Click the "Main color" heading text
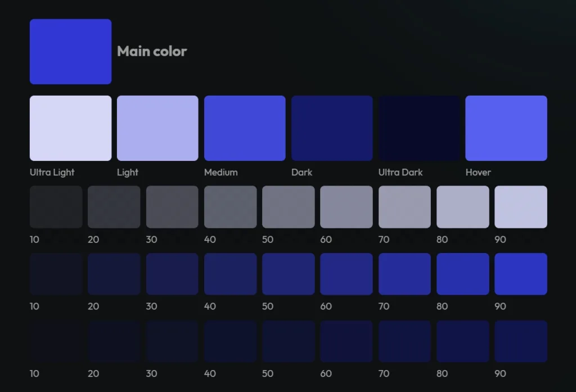Image resolution: width=576 pixels, height=392 pixels. click(152, 51)
